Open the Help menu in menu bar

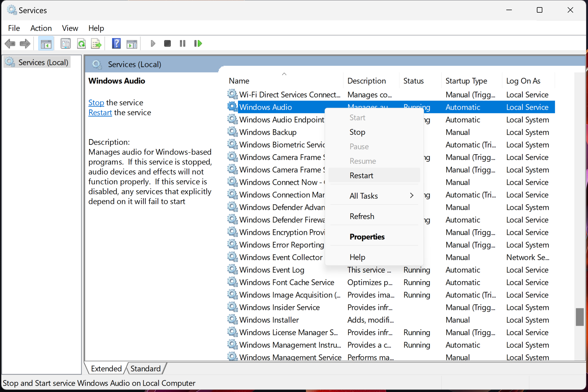coord(96,28)
